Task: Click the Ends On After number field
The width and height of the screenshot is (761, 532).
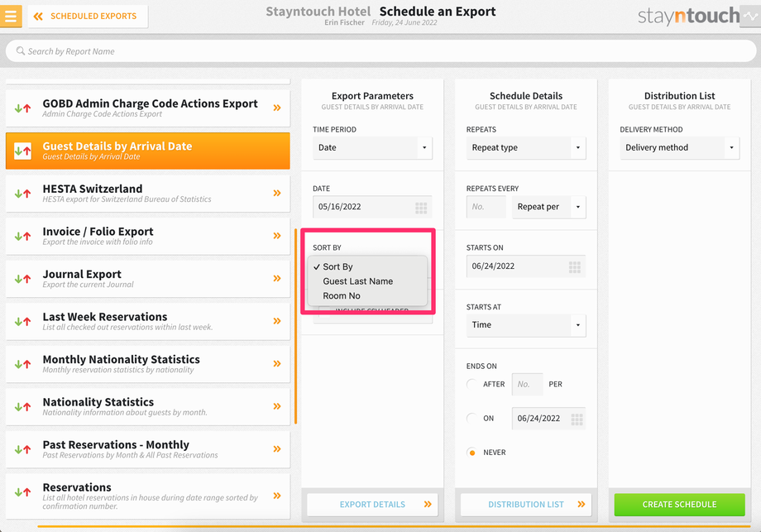Action: [x=527, y=385]
